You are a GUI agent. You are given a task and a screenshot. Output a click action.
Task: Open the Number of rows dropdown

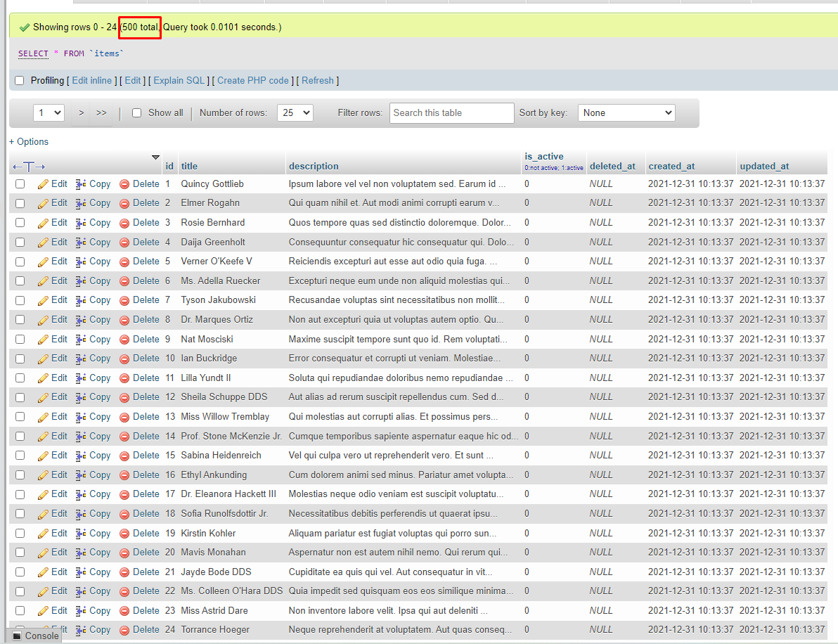pos(295,112)
